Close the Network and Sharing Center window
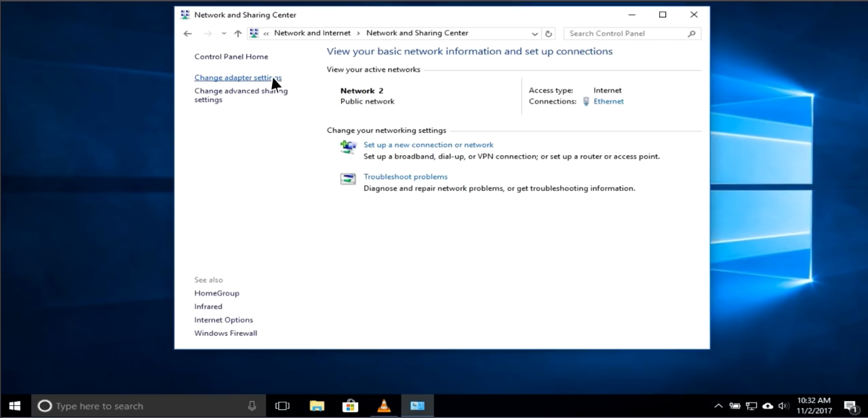 [694, 15]
